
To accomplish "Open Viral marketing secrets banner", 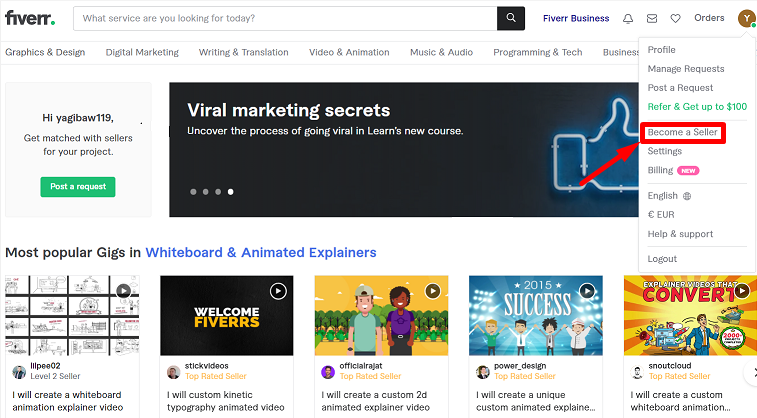I will (404, 150).
